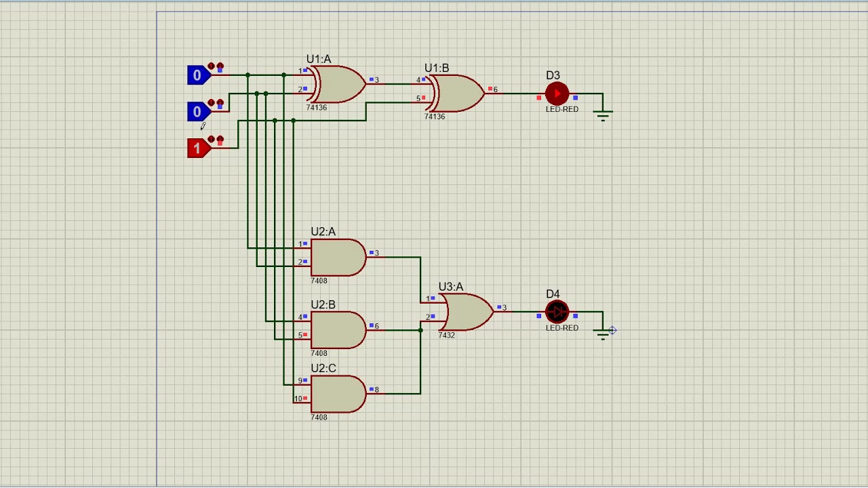The image size is (868, 488).
Task: Click the down arrow of the U1:A pin 2 logic state
Action: coord(220,103)
